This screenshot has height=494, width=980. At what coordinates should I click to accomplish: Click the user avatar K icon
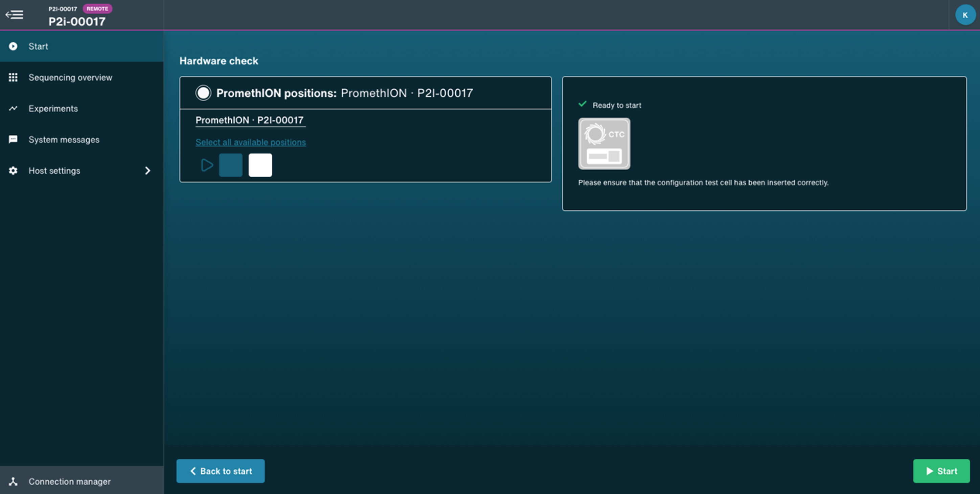point(965,15)
